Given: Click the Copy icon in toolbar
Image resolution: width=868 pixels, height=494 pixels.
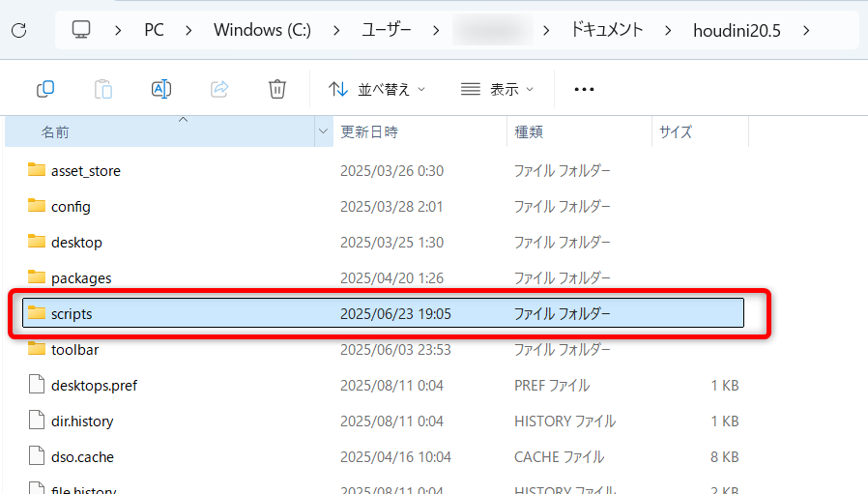Looking at the screenshot, I should 45,89.
